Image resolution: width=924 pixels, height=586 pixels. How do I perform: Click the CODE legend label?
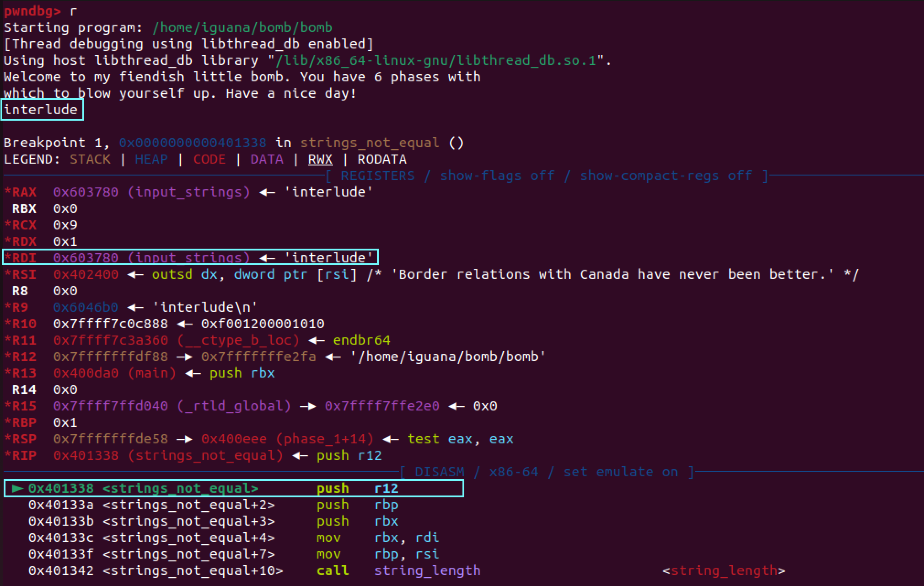[x=209, y=160]
